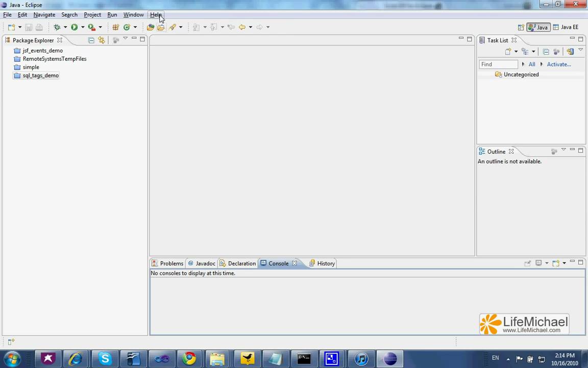The image size is (588, 368).
Task: Switch to the Javadoc tab
Action: pos(202,263)
